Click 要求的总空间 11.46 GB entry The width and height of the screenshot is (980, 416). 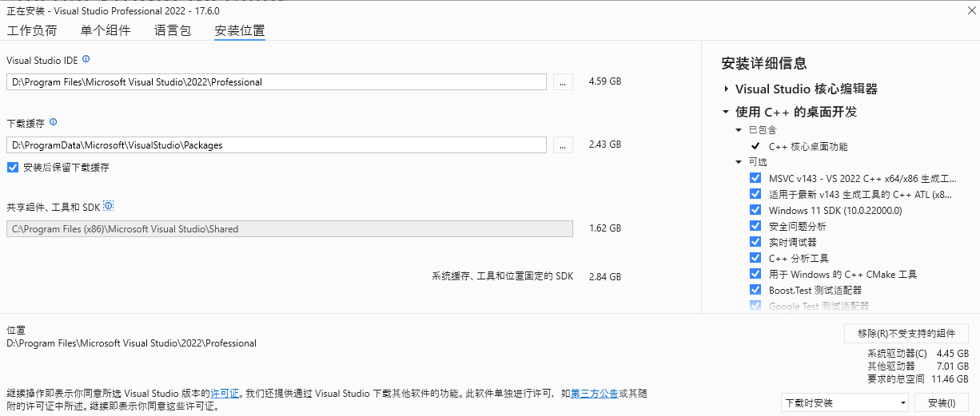[918, 378]
